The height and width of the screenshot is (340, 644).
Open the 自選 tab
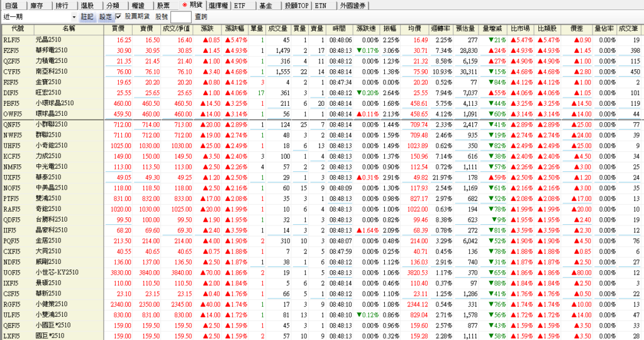11,5
